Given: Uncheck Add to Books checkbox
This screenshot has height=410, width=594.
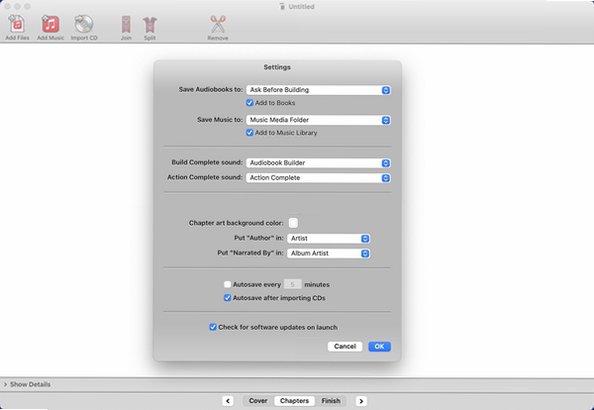Looking at the screenshot, I should (250, 103).
